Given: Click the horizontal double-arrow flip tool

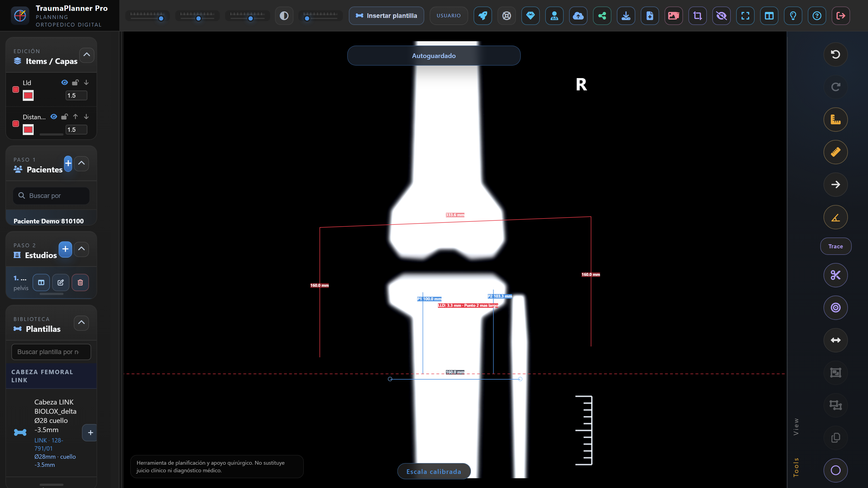Looking at the screenshot, I should coord(836,340).
